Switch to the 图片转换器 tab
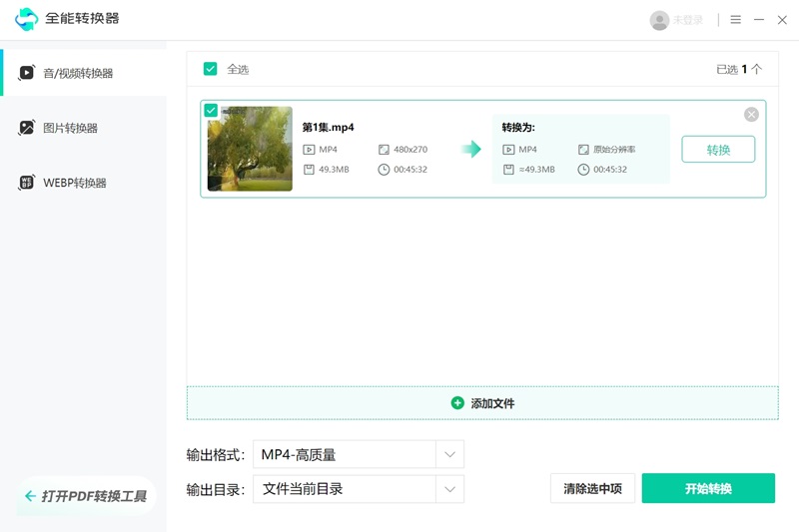 coord(70,128)
